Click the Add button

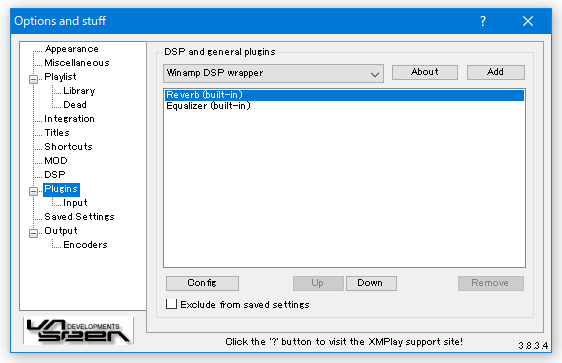pos(496,72)
